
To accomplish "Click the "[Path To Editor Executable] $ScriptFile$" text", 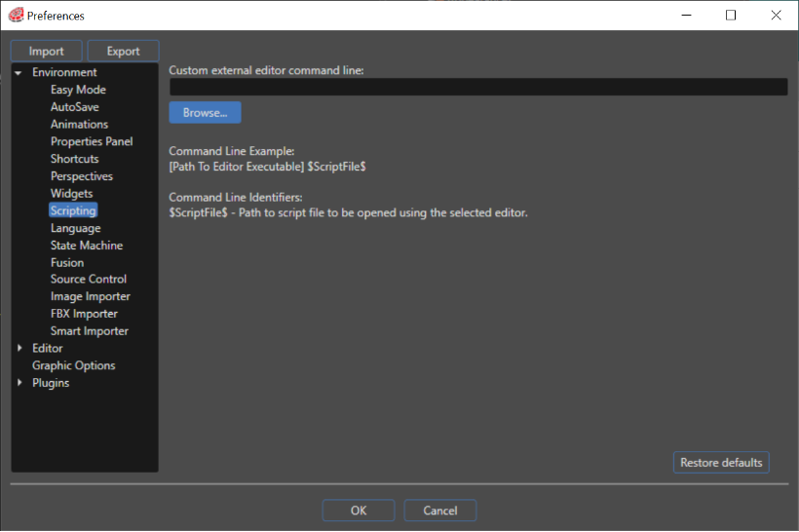I will point(268,167).
